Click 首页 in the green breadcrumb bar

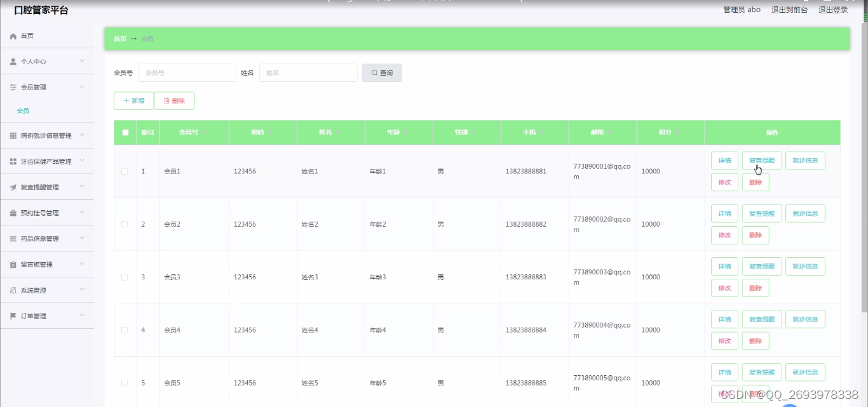tap(119, 39)
